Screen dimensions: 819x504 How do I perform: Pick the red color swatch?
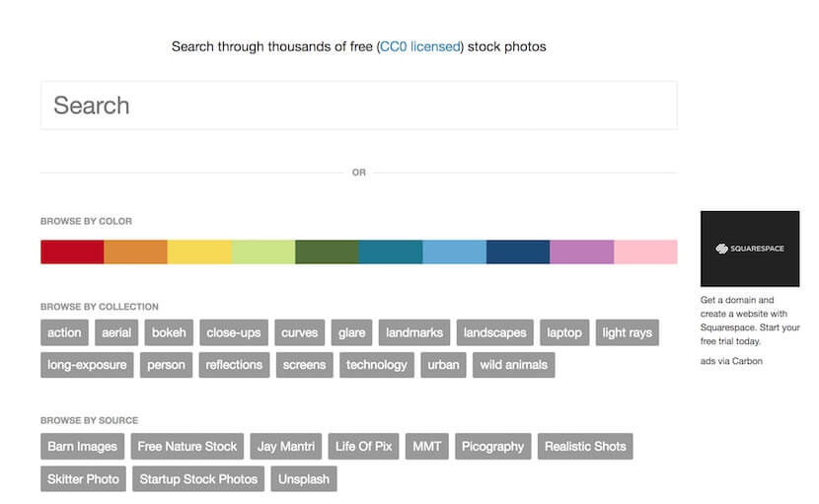point(72,252)
